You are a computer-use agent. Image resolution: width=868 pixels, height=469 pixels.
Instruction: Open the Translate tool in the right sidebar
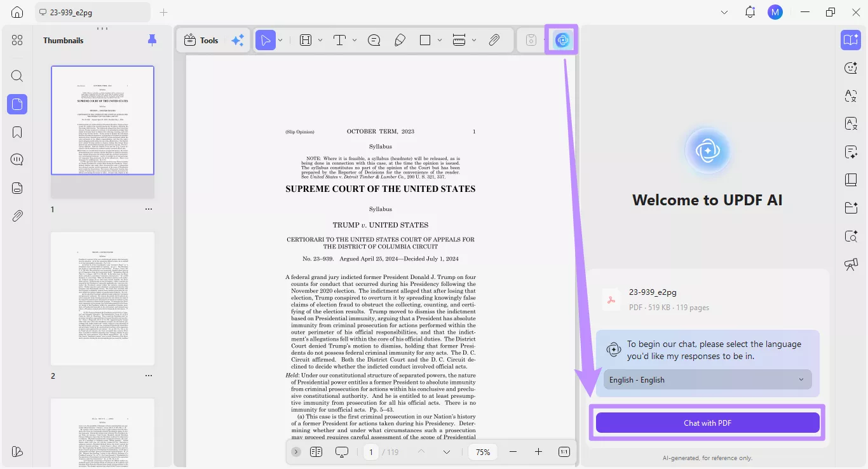pyautogui.click(x=851, y=96)
